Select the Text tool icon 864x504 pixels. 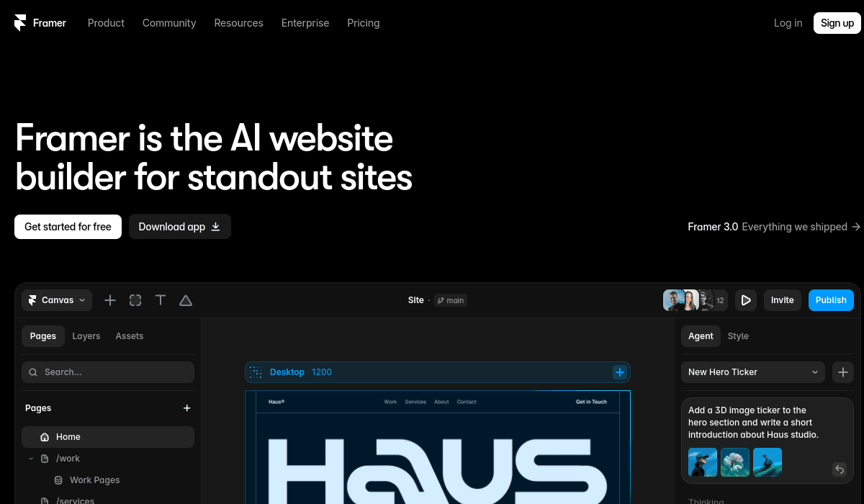(161, 300)
